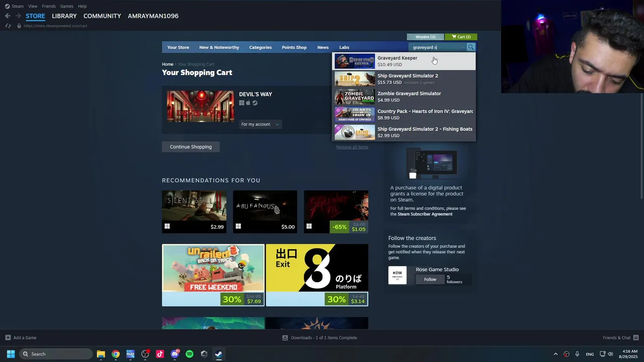
Task: Click the Wishlist (2) button
Action: [425, 37]
